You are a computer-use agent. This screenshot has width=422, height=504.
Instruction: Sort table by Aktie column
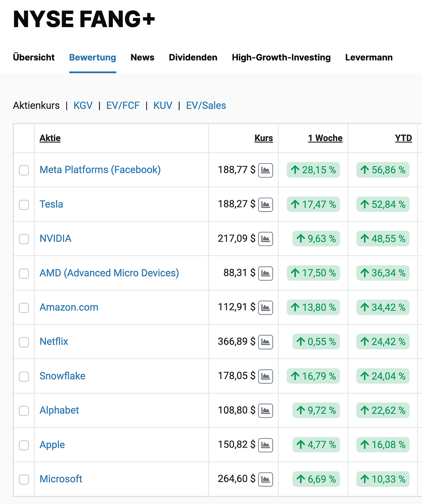tap(50, 138)
